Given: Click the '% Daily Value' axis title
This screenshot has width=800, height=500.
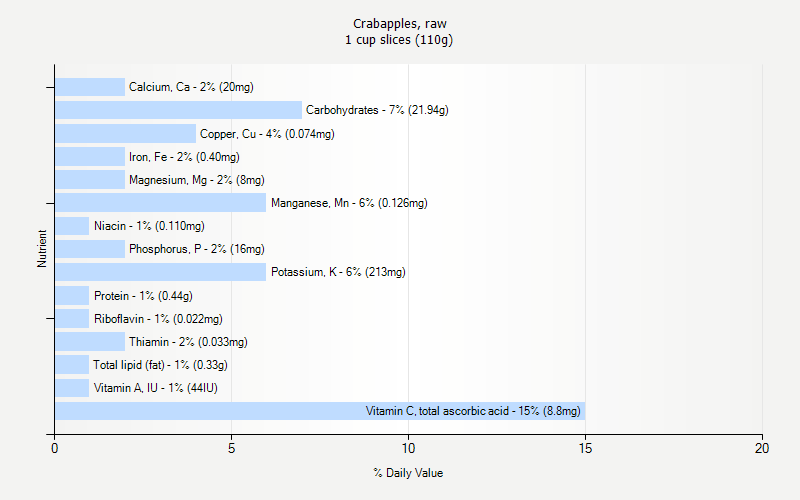Looking at the screenshot, I should pos(408,473).
